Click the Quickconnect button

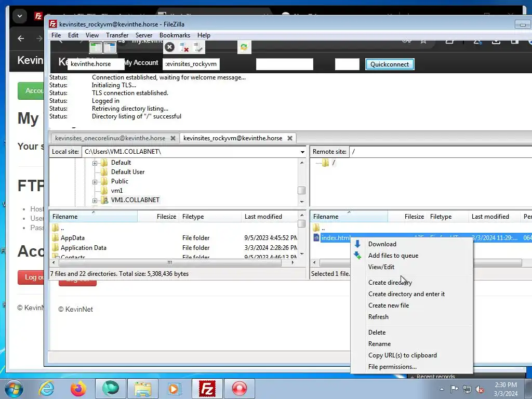pyautogui.click(x=390, y=64)
